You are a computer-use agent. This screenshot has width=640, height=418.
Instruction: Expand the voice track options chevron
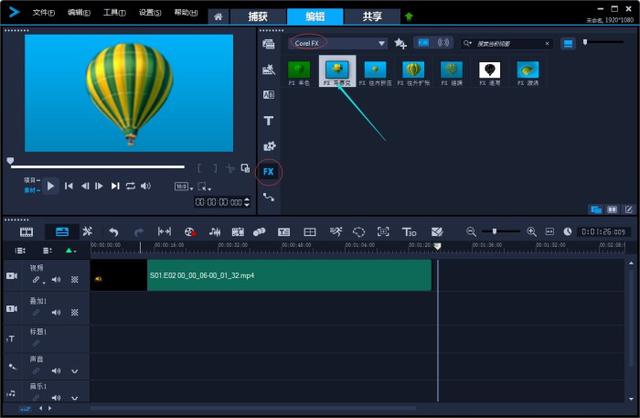75,371
